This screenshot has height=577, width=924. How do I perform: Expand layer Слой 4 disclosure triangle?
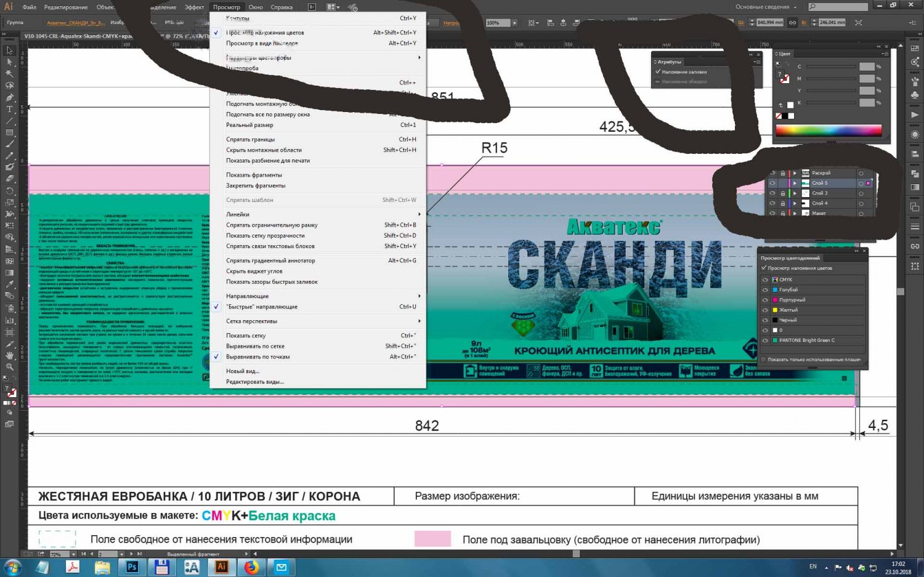pyautogui.click(x=795, y=203)
